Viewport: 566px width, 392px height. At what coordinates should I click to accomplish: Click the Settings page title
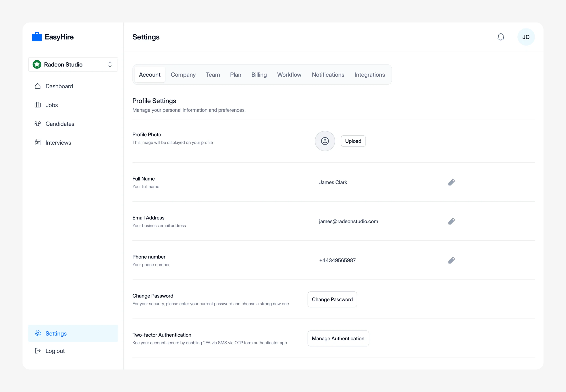[146, 37]
